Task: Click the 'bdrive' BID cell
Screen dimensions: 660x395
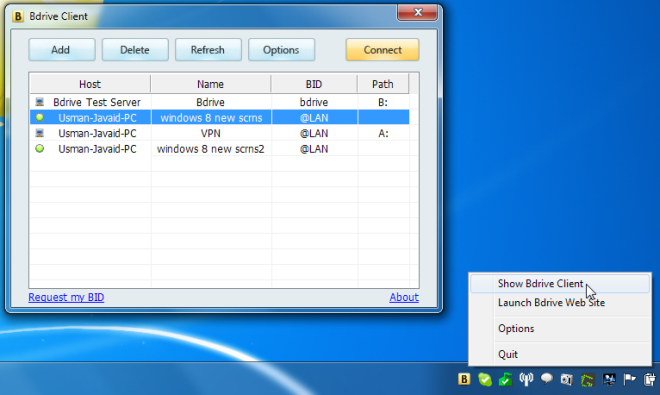Action: (x=314, y=102)
